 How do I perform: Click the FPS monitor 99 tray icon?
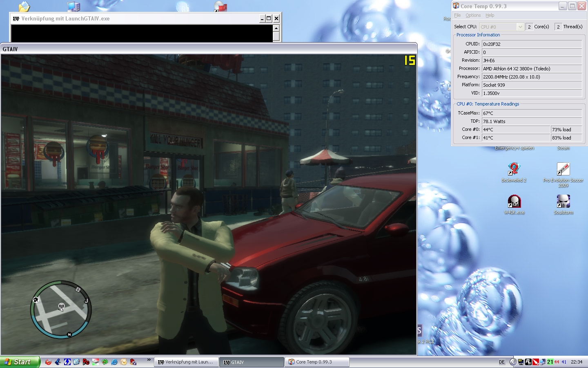click(521, 362)
